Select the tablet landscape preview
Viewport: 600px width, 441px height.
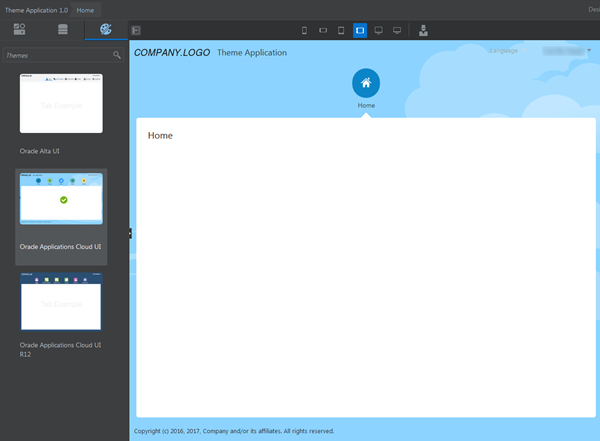tap(360, 30)
